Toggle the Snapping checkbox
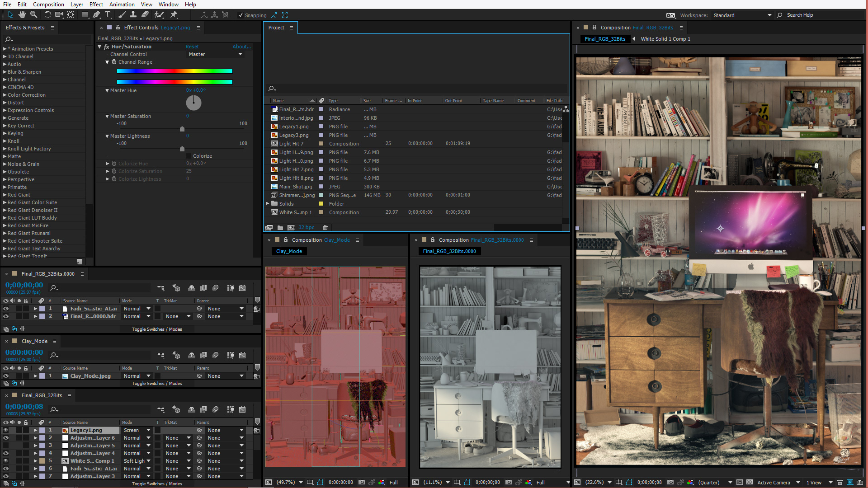Viewport: 868px width, 488px height. [x=241, y=15]
